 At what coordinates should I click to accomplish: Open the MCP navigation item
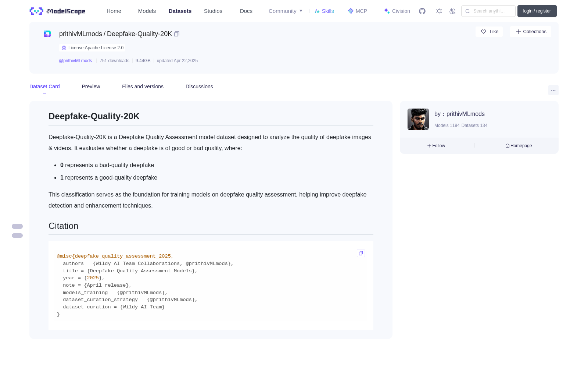pyautogui.click(x=357, y=11)
